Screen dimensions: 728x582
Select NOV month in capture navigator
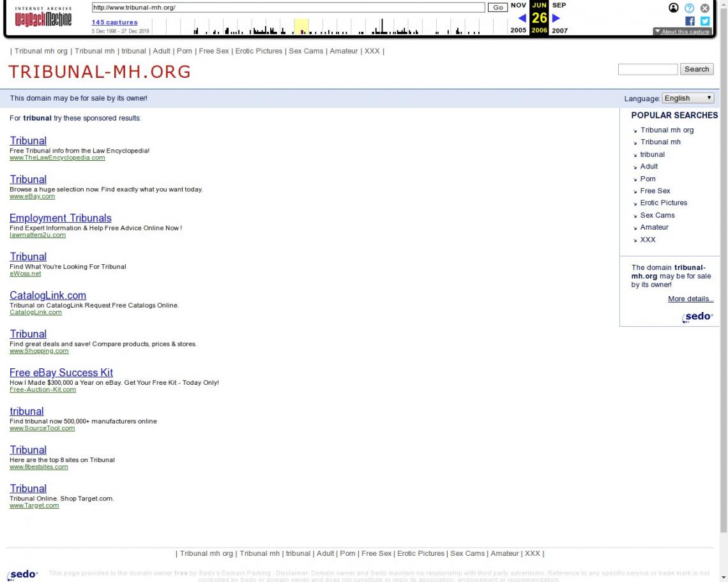518,5
